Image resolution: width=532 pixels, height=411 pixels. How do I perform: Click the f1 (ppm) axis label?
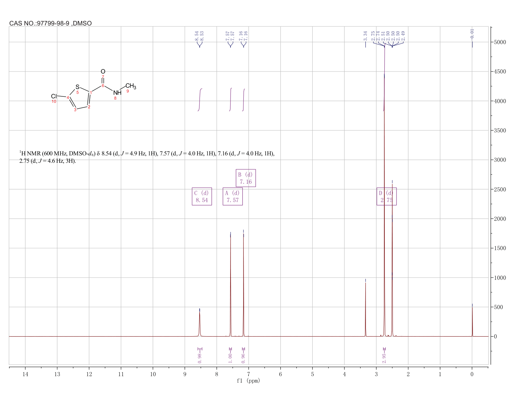pyautogui.click(x=248, y=381)
